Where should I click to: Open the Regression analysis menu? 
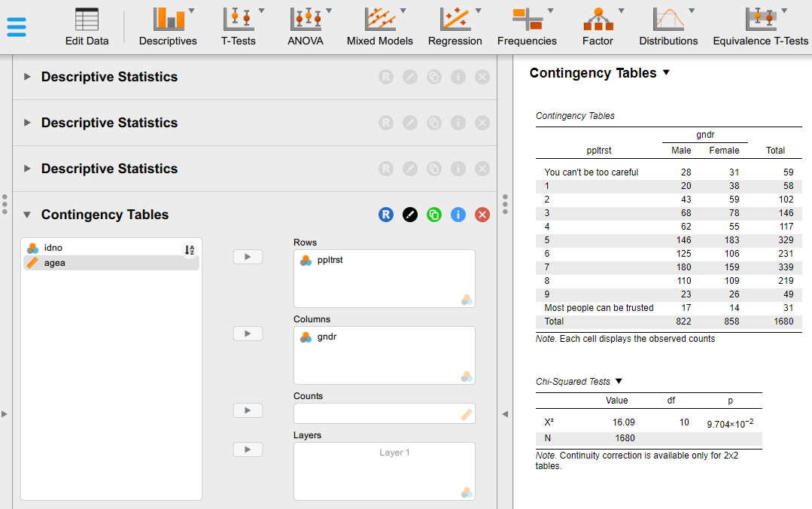[455, 26]
